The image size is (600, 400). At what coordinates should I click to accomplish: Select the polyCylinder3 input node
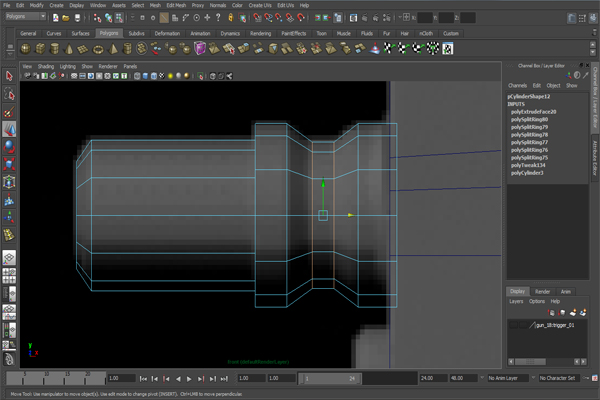pyautogui.click(x=527, y=173)
